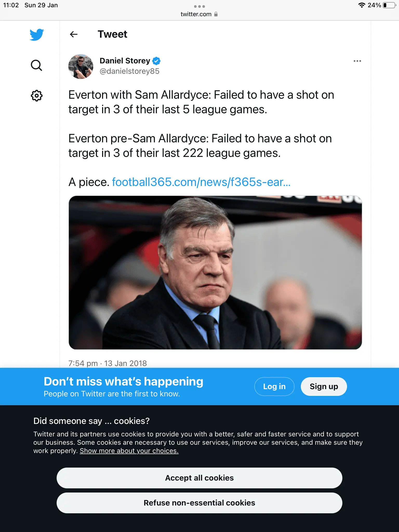
Task: Open Daniel Storey's profile picture
Action: (81, 66)
